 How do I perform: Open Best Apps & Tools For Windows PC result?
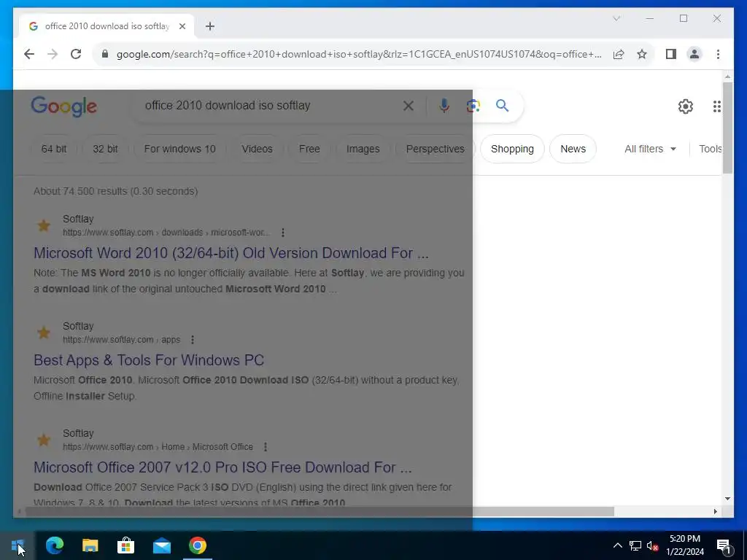click(149, 360)
